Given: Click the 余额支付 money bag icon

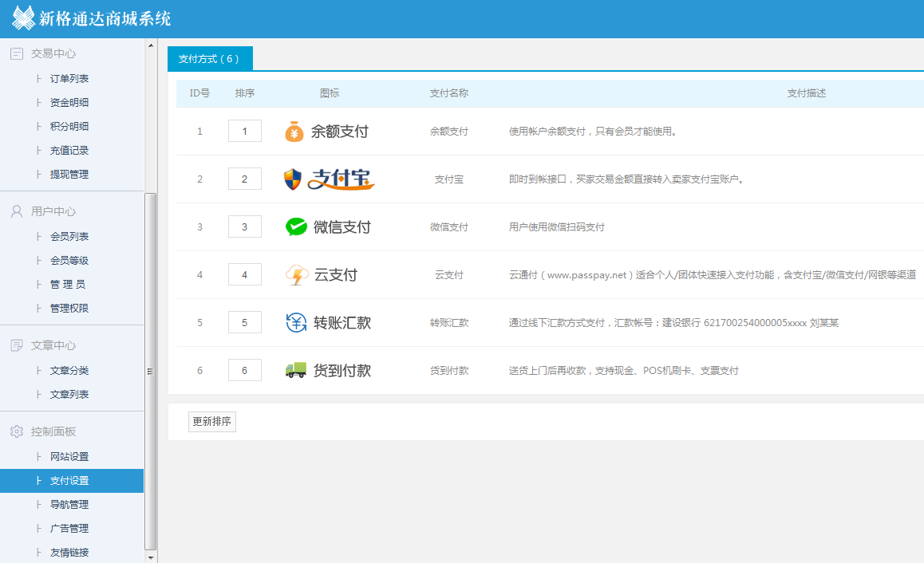Looking at the screenshot, I should (x=294, y=132).
